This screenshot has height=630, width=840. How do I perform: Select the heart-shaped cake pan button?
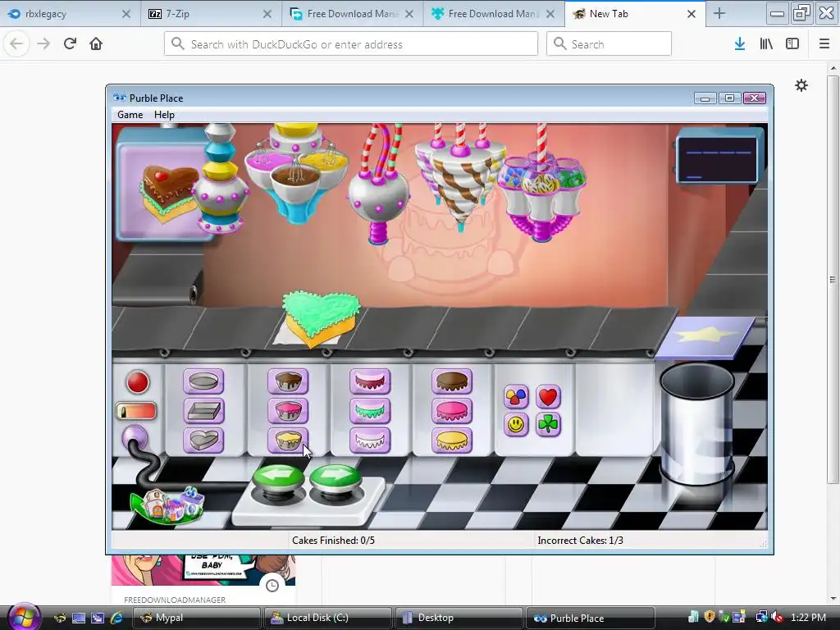[x=203, y=441]
